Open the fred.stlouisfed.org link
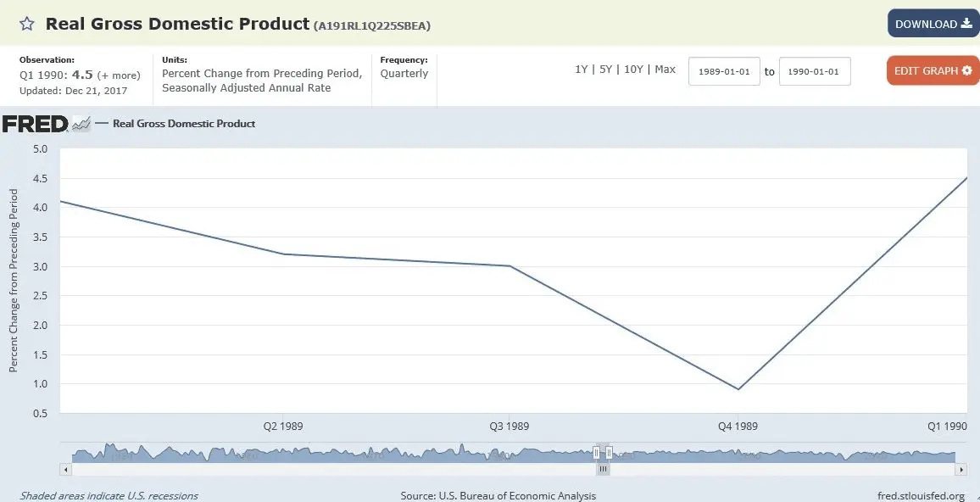Image resolution: width=980 pixels, height=502 pixels. click(x=921, y=495)
